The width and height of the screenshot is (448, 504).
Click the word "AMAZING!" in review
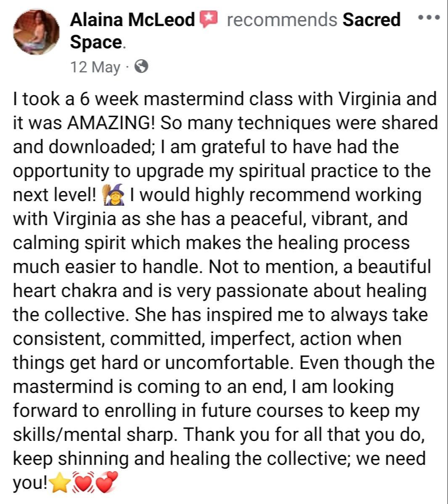[111, 123]
